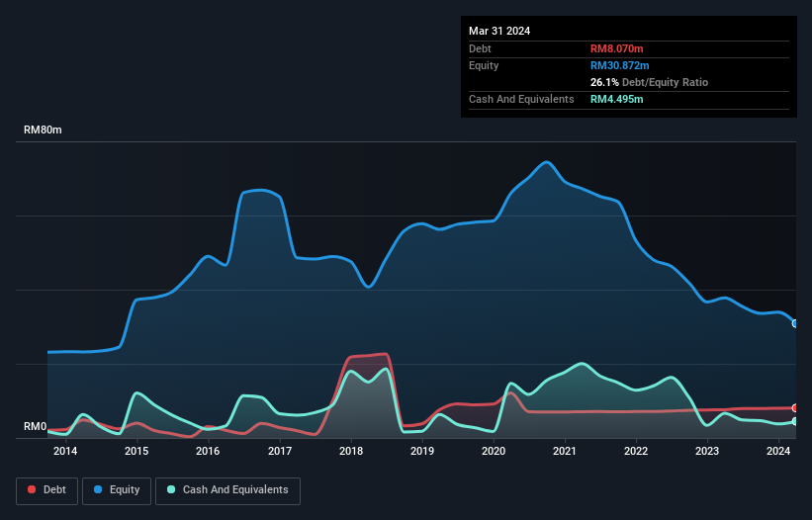Screen dimensions: 812x520
Task: Click the 2015 x-axis label
Action: click(136, 451)
